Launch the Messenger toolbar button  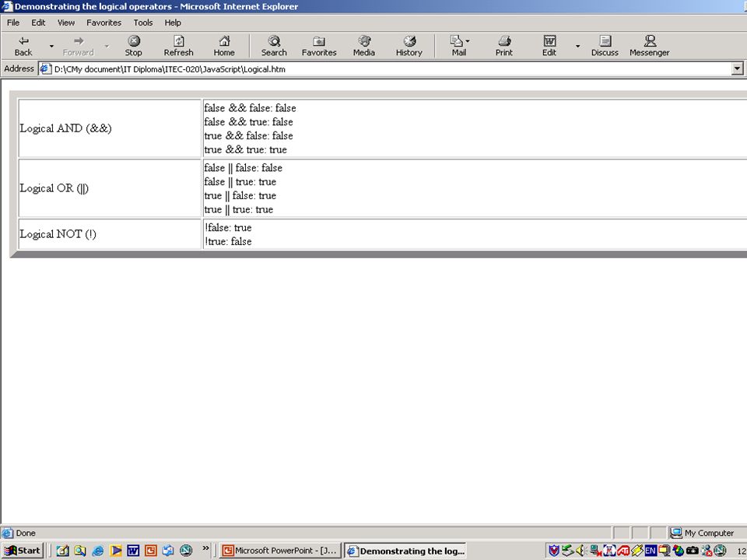point(649,46)
